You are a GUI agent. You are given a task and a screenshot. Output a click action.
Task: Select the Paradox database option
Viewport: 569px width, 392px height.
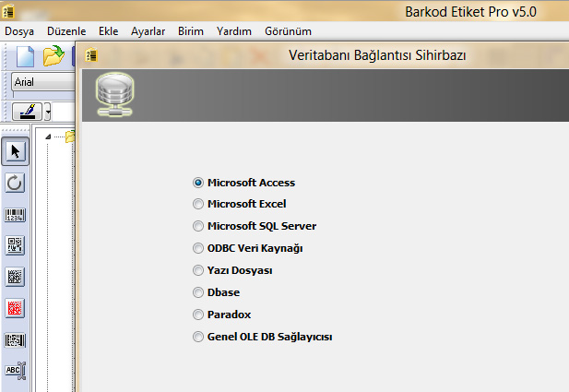coord(221,315)
